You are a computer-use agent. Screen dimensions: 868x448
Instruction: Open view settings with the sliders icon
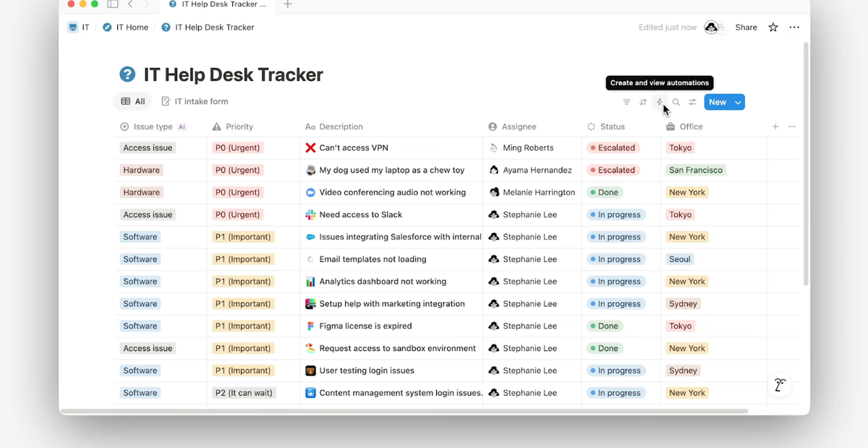tap(692, 102)
